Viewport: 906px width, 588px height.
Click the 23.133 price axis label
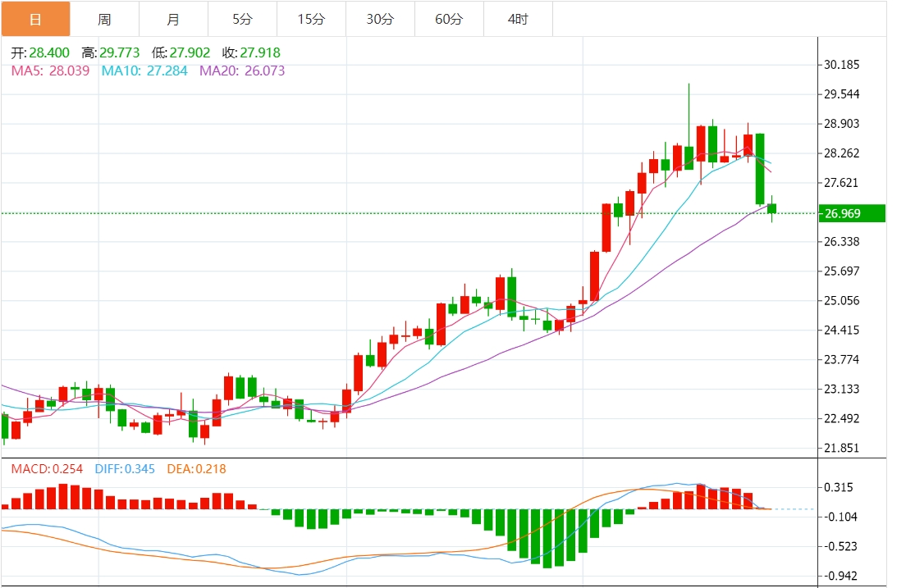click(841, 389)
